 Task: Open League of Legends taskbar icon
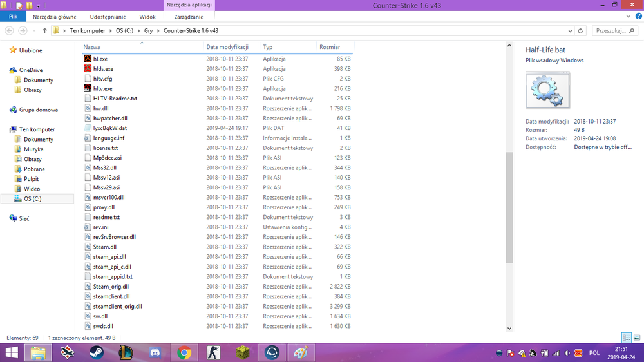(126, 352)
